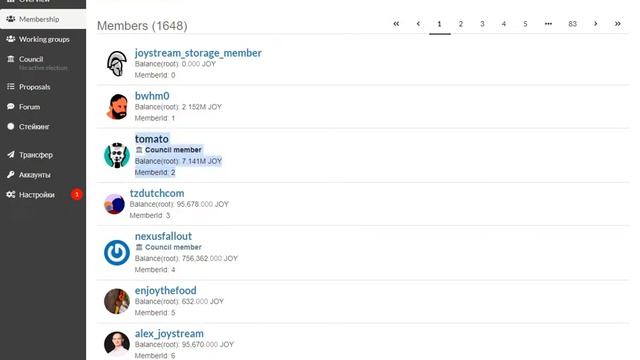Jump to last page 83
The image size is (640, 360).
[573, 24]
